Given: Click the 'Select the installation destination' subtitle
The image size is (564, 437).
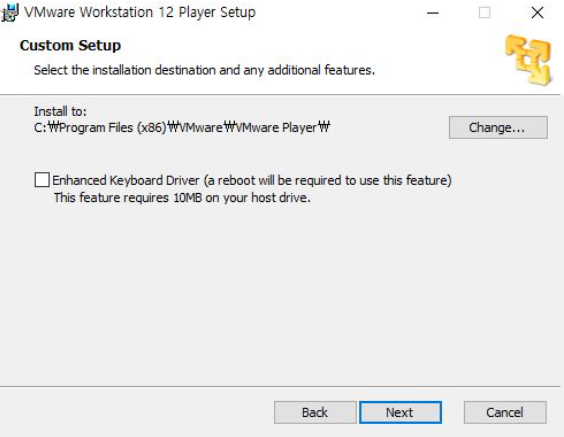Looking at the screenshot, I should (204, 70).
